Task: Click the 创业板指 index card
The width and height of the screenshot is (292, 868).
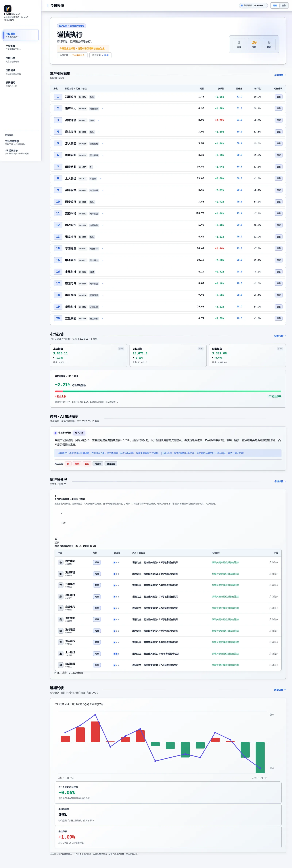Action: [247, 355]
